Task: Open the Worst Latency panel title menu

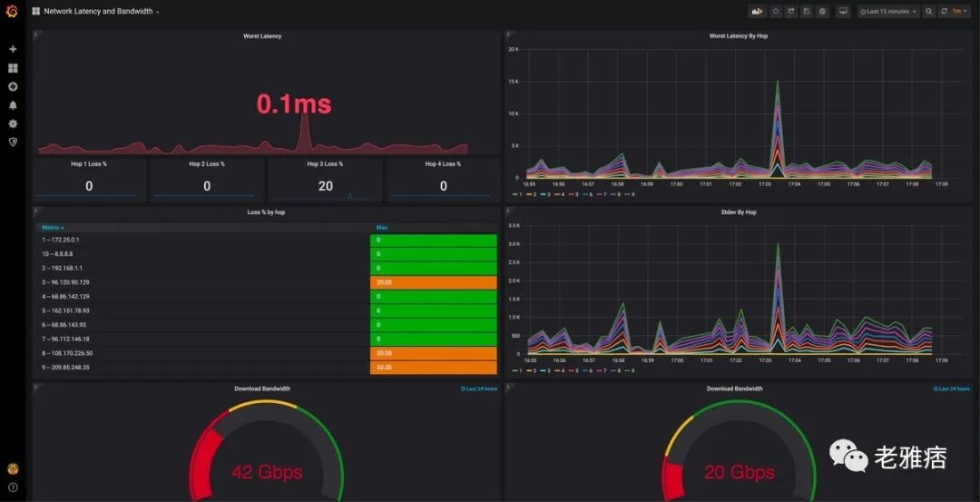Action: tap(262, 36)
